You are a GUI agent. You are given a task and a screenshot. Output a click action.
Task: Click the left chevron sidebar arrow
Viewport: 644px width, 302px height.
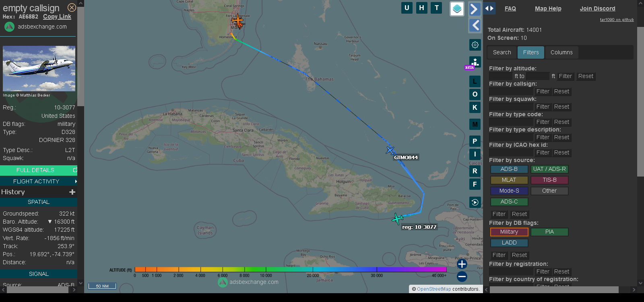coord(475,25)
